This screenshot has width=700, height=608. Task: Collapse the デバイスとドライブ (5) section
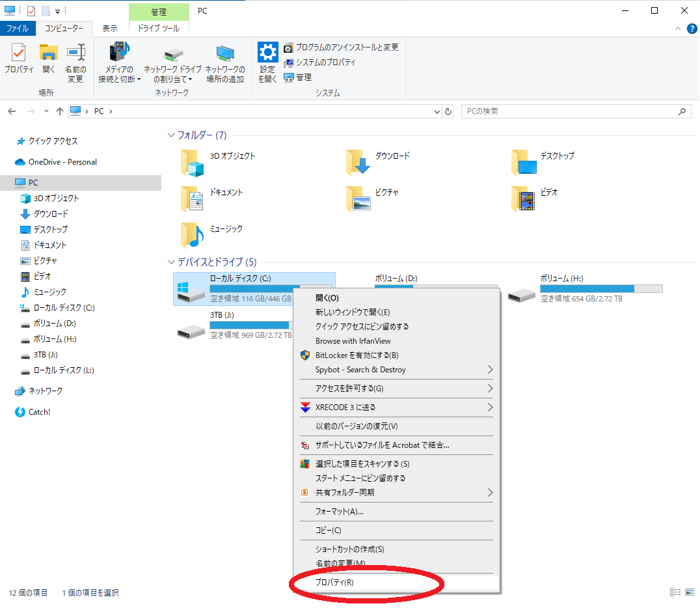[171, 262]
